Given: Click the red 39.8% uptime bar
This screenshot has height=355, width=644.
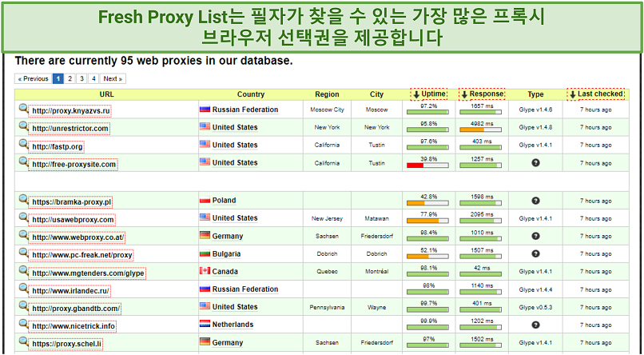Looking at the screenshot, I should (427, 166).
